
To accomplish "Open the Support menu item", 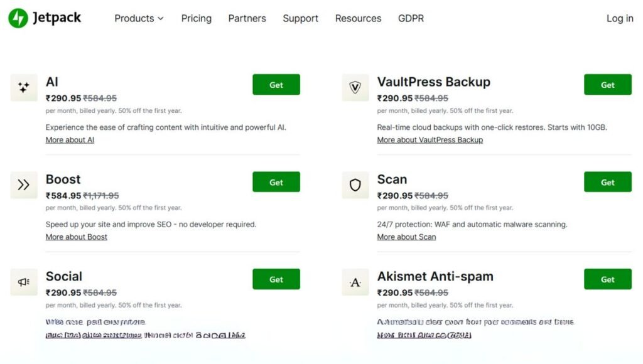I will coord(301,18).
